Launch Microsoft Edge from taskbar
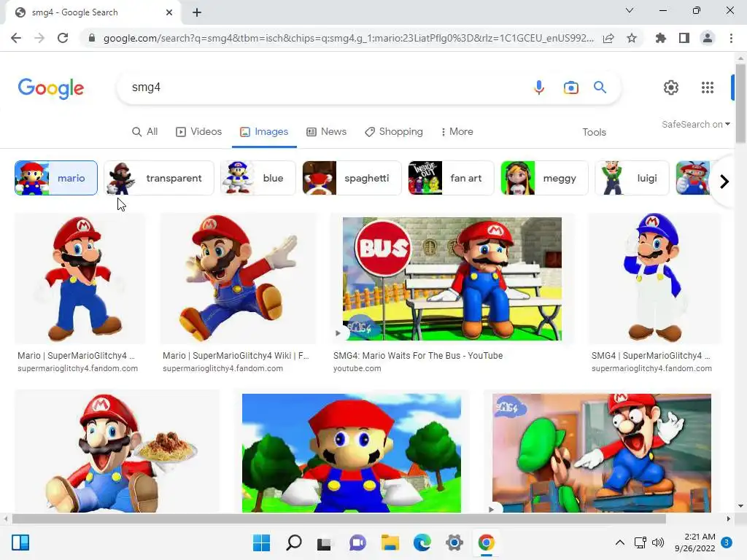747x560 pixels. pyautogui.click(x=422, y=542)
